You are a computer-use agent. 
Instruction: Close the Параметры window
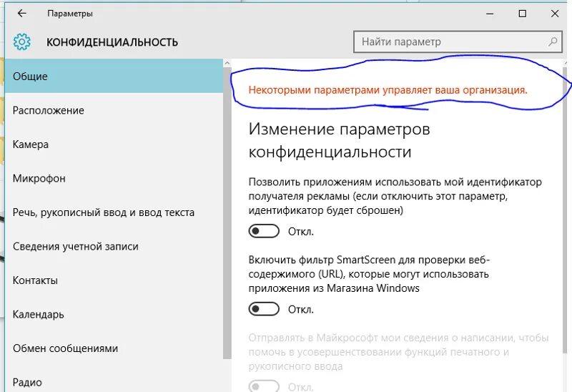[x=555, y=14]
